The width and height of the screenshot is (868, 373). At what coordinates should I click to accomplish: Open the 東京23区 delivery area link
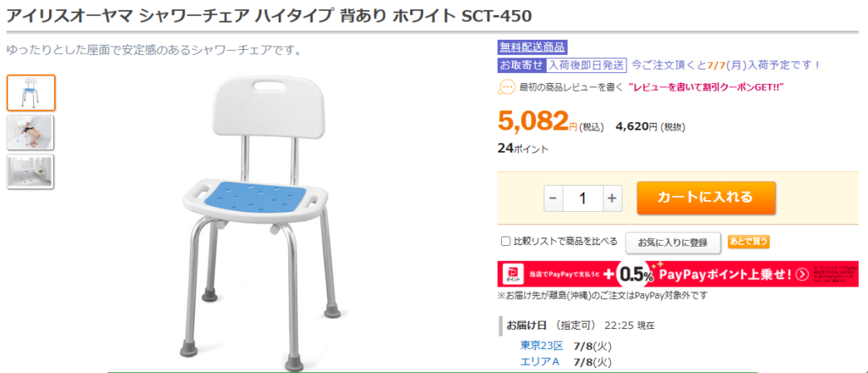point(542,346)
